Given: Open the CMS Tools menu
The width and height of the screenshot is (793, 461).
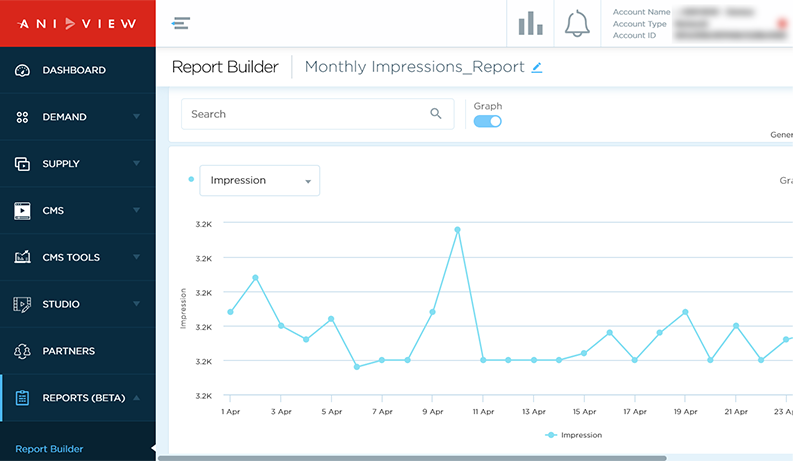Looking at the screenshot, I should click(71, 257).
